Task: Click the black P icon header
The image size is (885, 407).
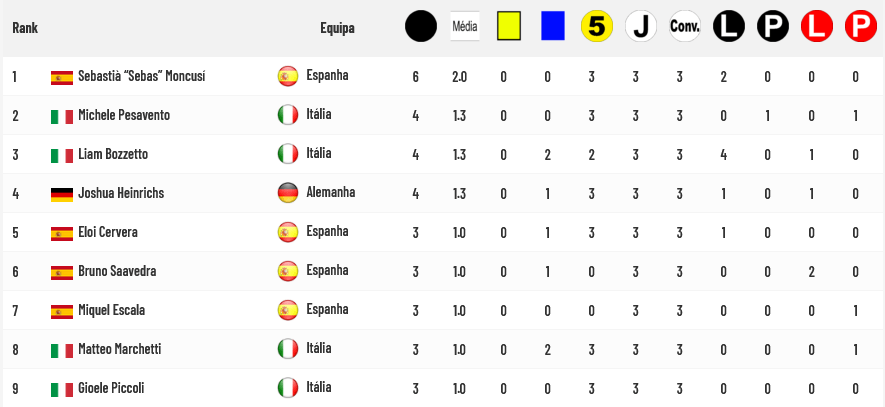Action: click(773, 26)
